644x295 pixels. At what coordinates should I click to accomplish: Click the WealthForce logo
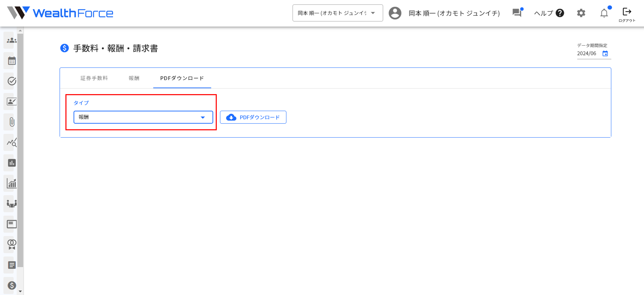[60, 13]
